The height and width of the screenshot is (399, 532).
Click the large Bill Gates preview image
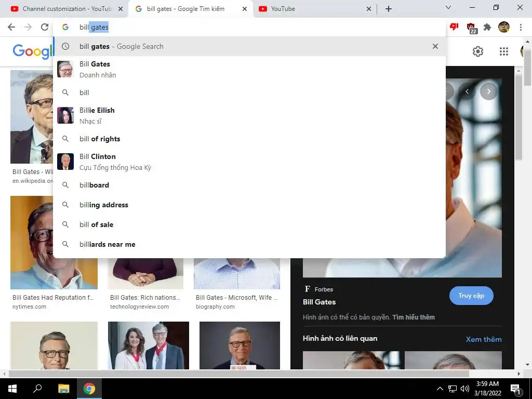click(473, 178)
